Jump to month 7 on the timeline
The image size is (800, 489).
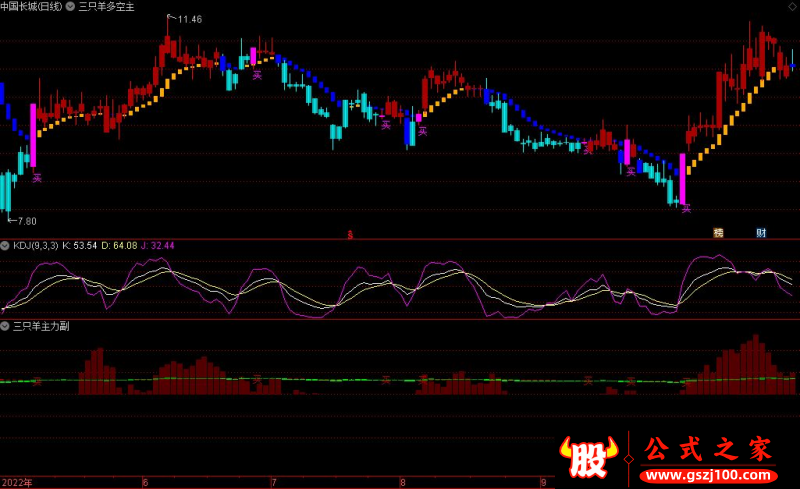point(274,482)
